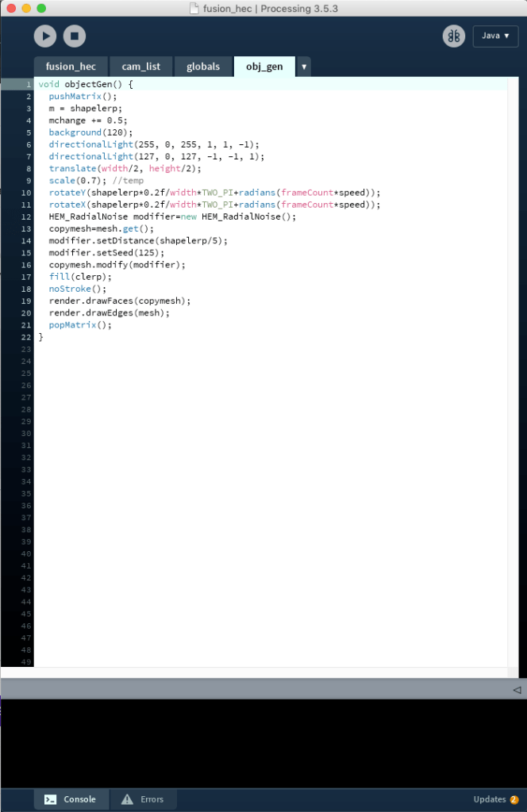Image resolution: width=527 pixels, height=812 pixels.
Task: Click the Console terminal icon
Action: [x=49, y=799]
